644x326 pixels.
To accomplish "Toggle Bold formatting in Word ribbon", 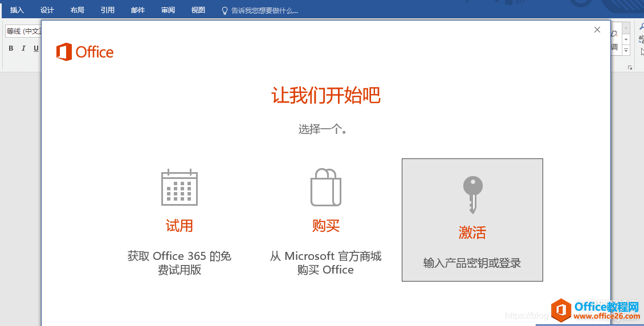I will coord(11,48).
